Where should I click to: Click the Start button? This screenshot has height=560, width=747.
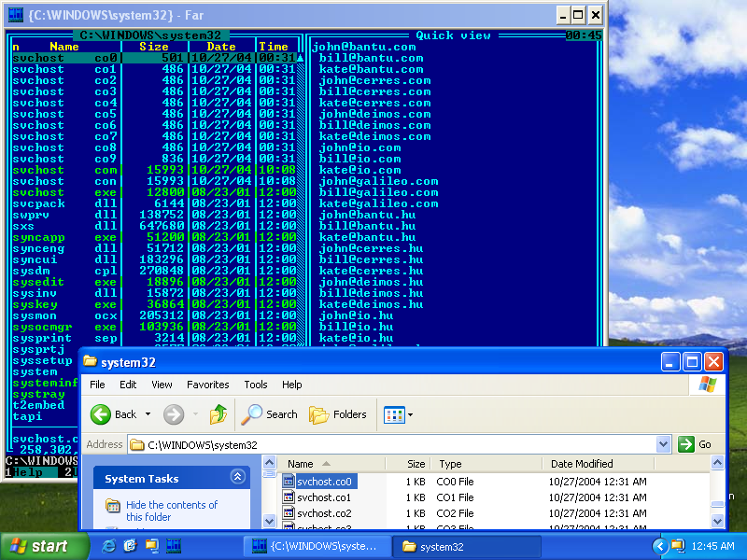(x=45, y=546)
